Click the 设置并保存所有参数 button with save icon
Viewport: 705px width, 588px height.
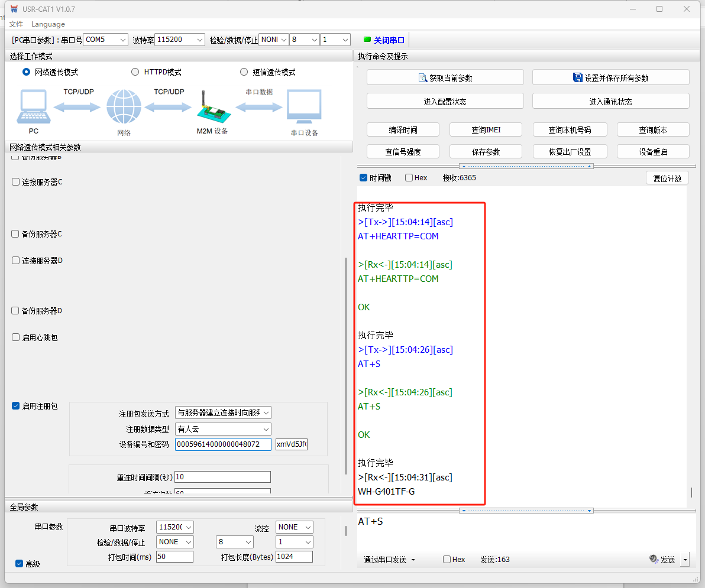click(610, 77)
